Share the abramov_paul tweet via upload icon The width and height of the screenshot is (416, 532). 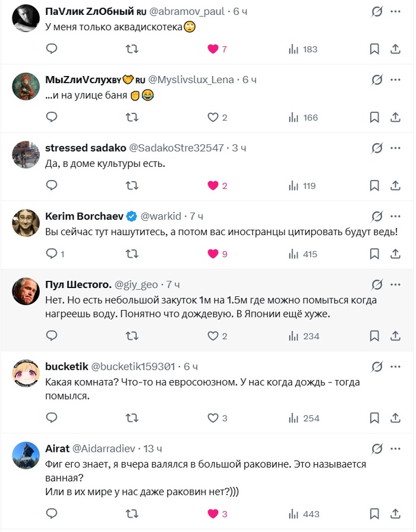395,49
